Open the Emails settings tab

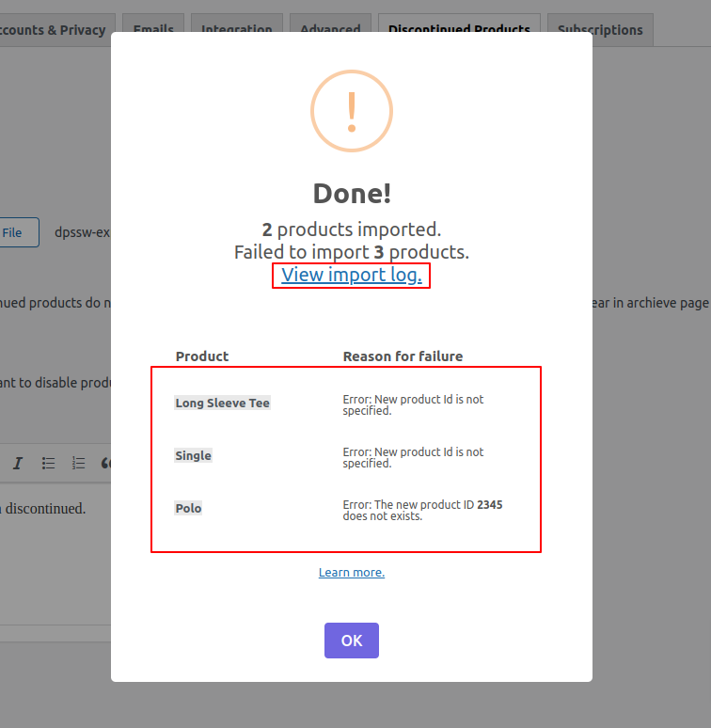pyautogui.click(x=152, y=29)
